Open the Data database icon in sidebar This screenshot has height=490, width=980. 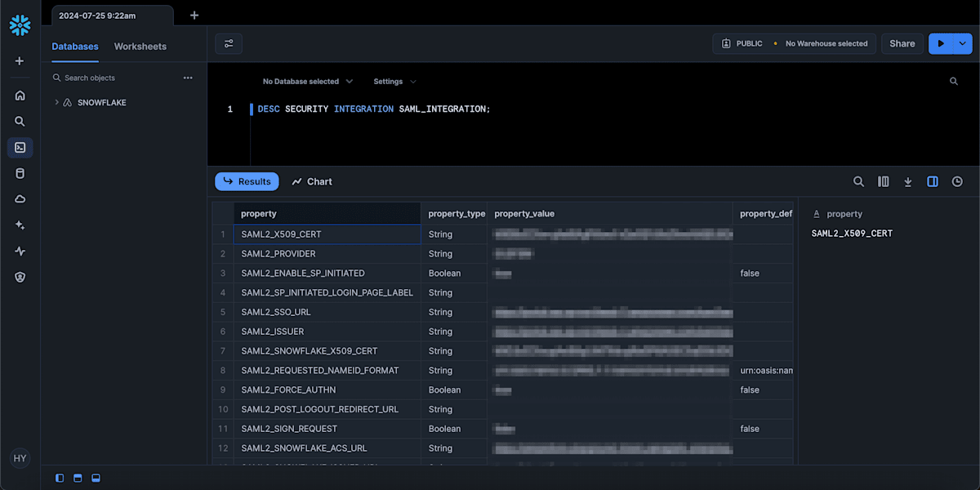(x=20, y=173)
